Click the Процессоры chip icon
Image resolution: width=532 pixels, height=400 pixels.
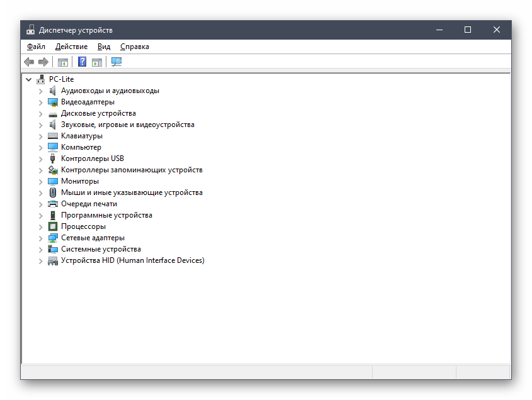click(53, 226)
